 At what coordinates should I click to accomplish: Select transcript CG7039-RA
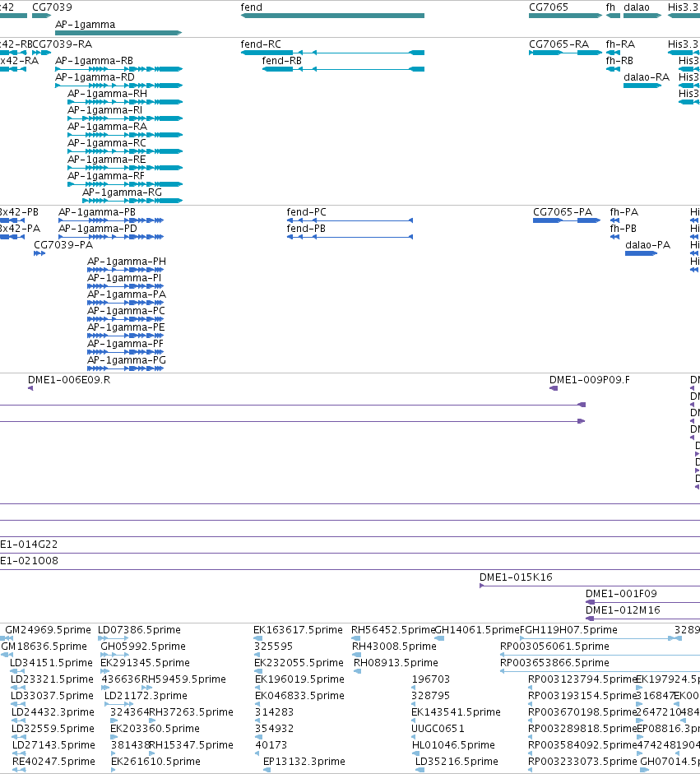coord(41,53)
